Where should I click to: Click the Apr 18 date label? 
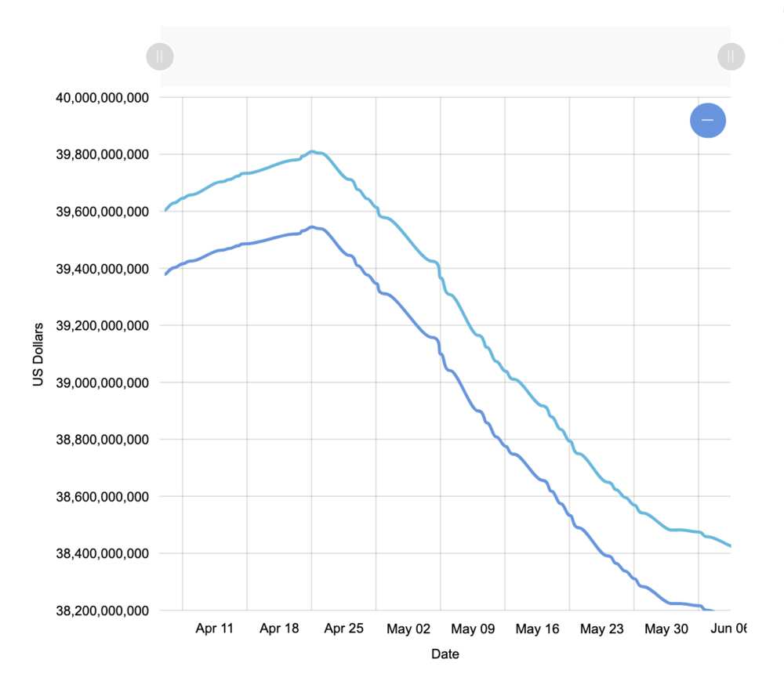(279, 629)
